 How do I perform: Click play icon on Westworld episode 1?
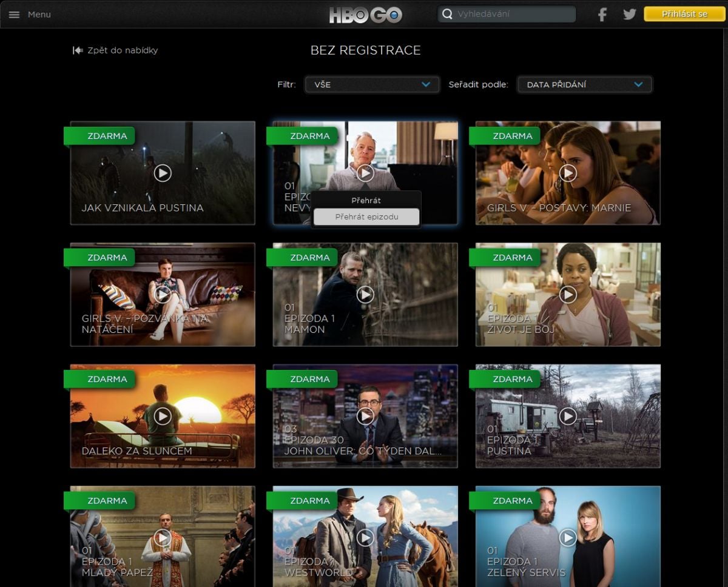click(x=365, y=537)
